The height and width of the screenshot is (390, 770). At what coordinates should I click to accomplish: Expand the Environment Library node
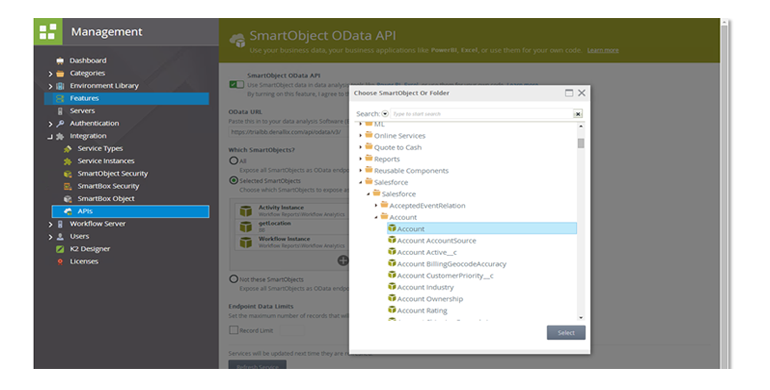[50, 86]
